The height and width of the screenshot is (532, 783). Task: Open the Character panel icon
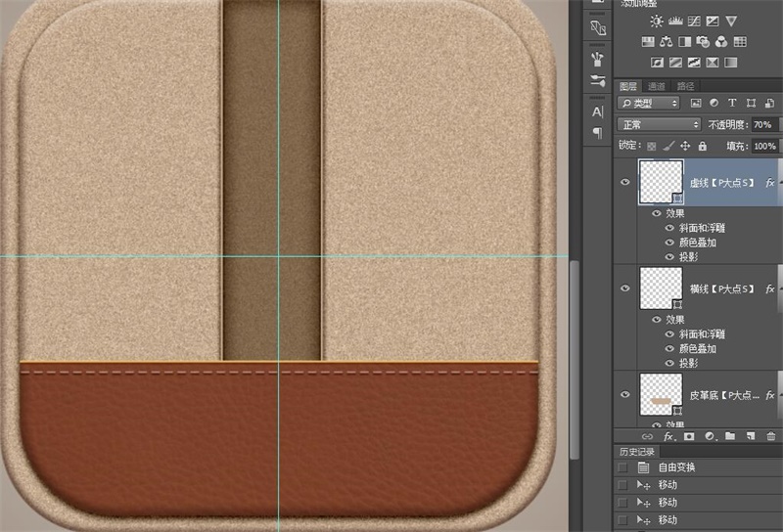[x=598, y=111]
